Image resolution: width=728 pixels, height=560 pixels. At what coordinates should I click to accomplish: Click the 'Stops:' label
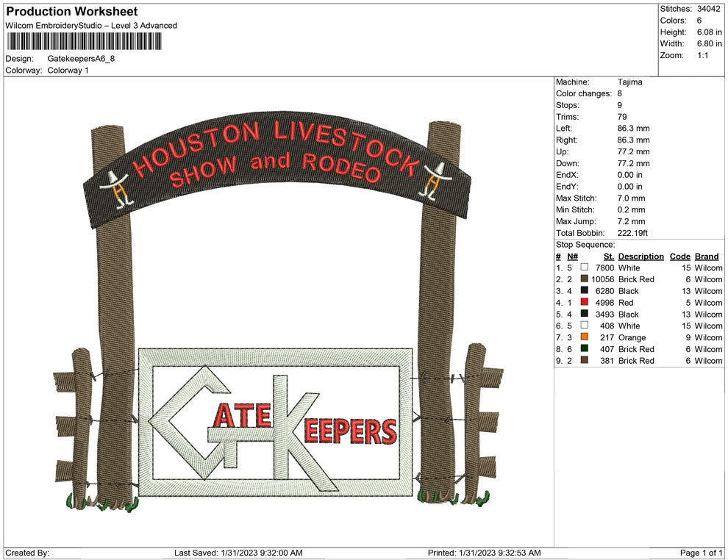(568, 105)
